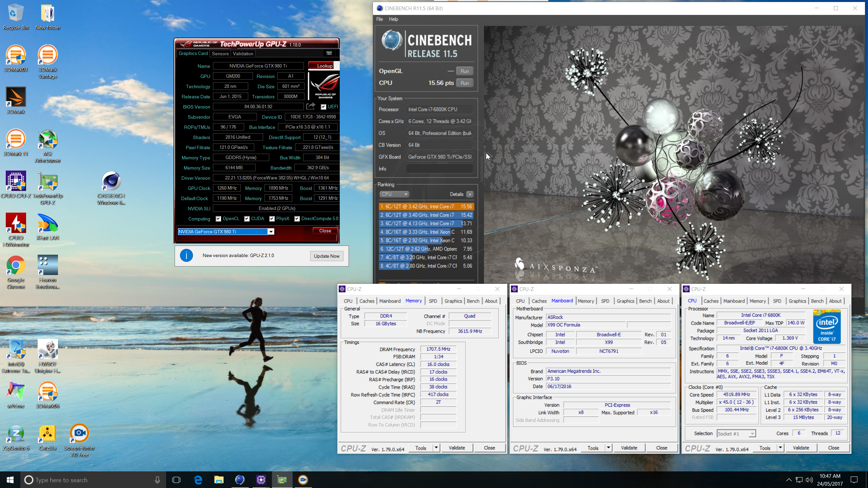
Task: Open Tools dropdown arrow in CPU-Z Mainboard window
Action: click(608, 448)
